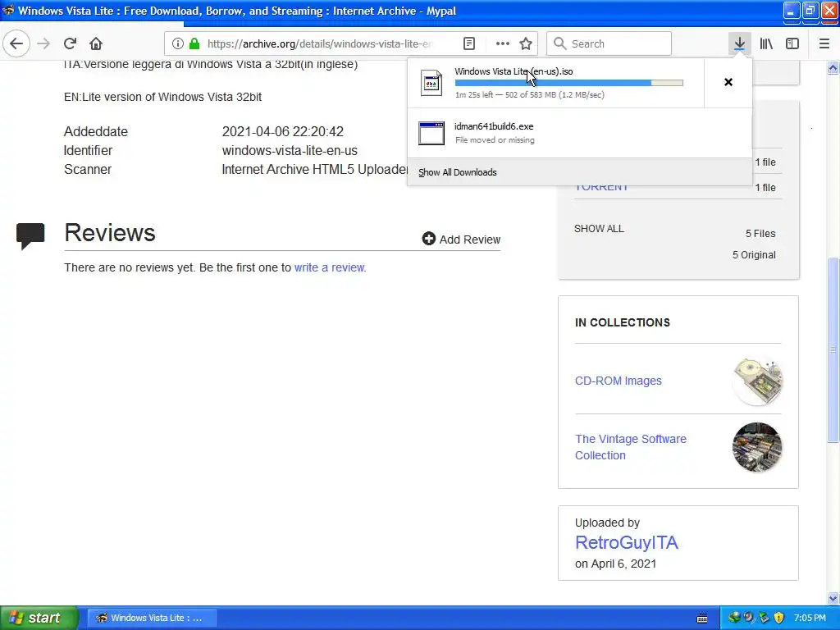Viewport: 840px width, 630px height.
Task: Open the Library toolbar icon
Action: pos(766,43)
